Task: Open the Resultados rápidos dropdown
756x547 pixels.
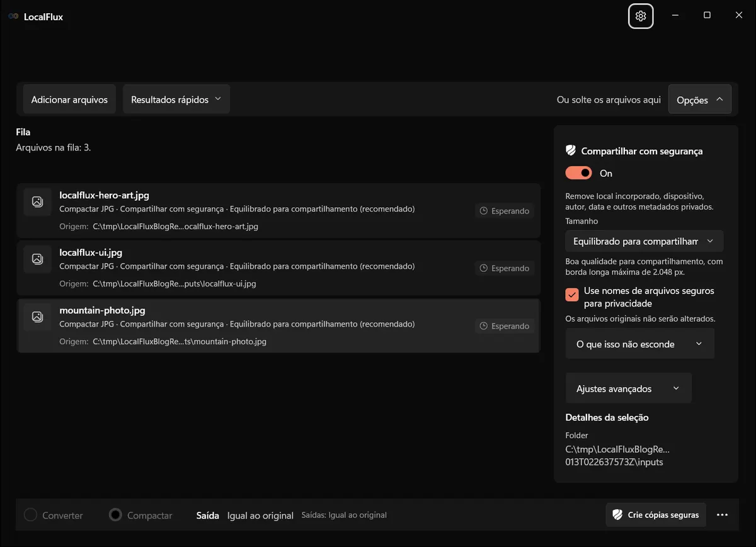Action: pyautogui.click(x=176, y=99)
